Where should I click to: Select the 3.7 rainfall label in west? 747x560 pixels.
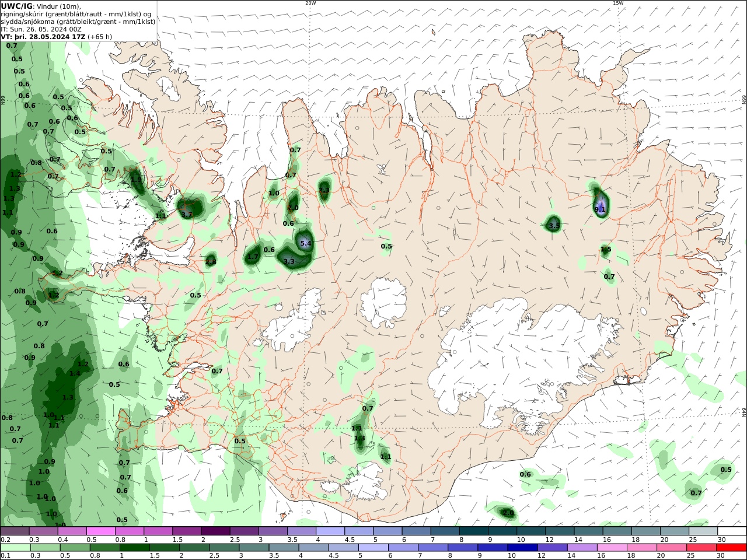coord(187,215)
